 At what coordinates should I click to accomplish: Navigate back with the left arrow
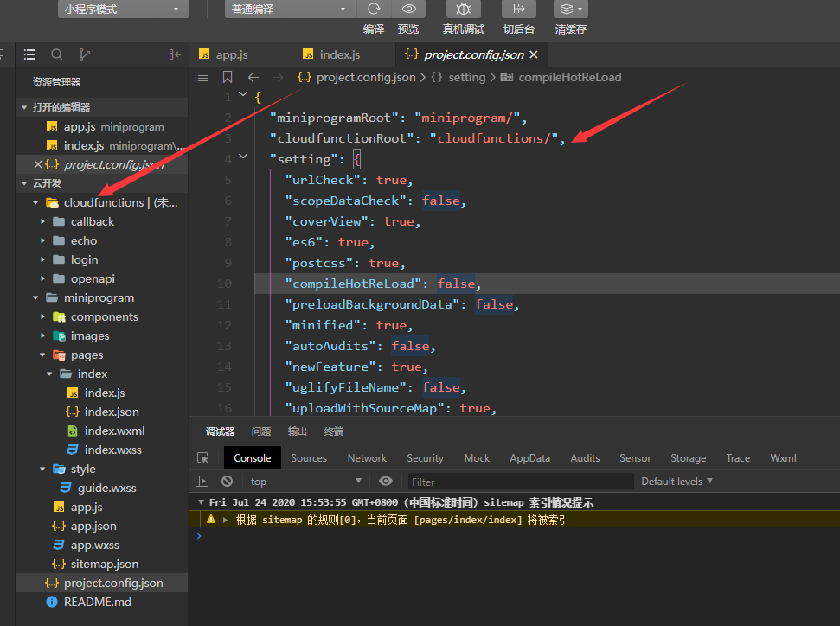tap(253, 77)
